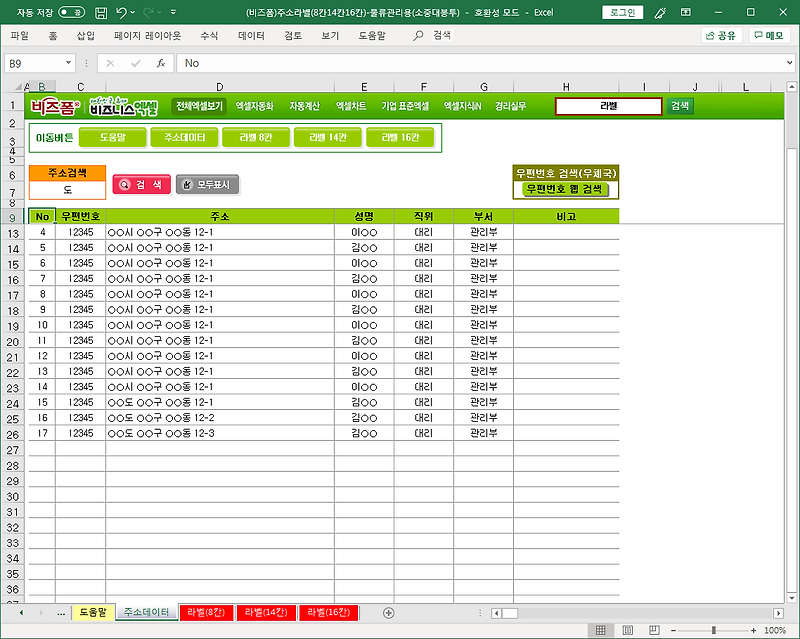
Task: Click the sheet tabs ellipsis
Action: [61, 612]
